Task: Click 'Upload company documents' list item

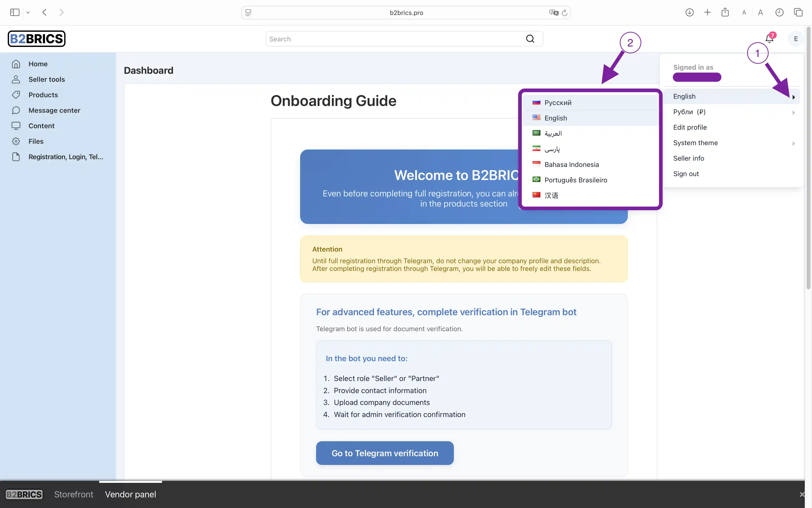Action: coord(382,403)
